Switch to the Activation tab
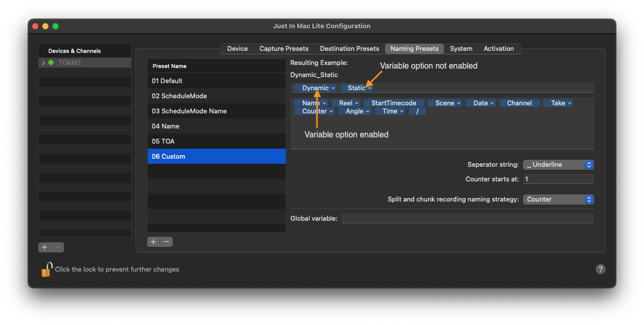Viewport: 644px width, 325px height. 498,49
